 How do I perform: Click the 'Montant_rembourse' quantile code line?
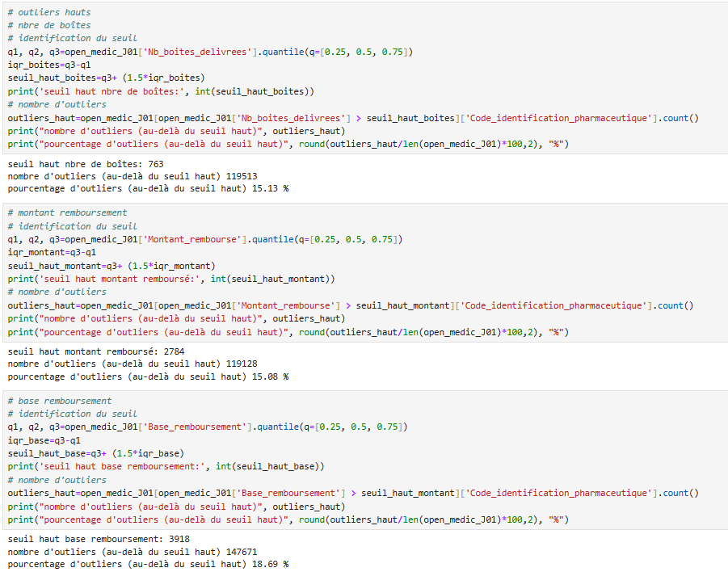pos(205,239)
